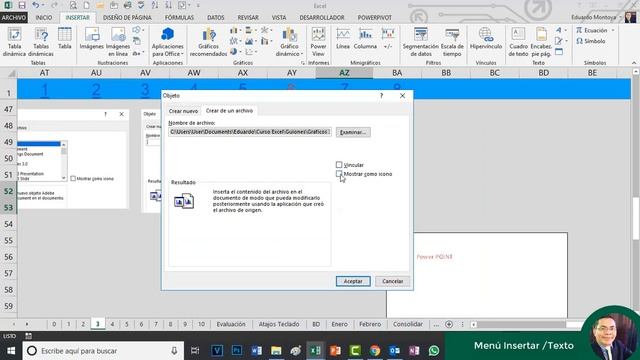Click the Windows Start button
The width and height of the screenshot is (640, 360).
pos(11,351)
